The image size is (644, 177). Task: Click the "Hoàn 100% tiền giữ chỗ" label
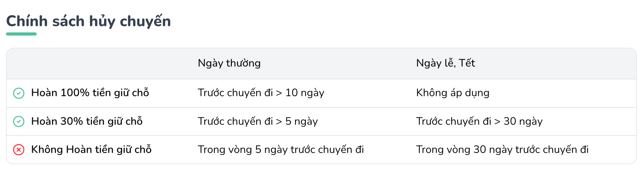click(x=90, y=93)
